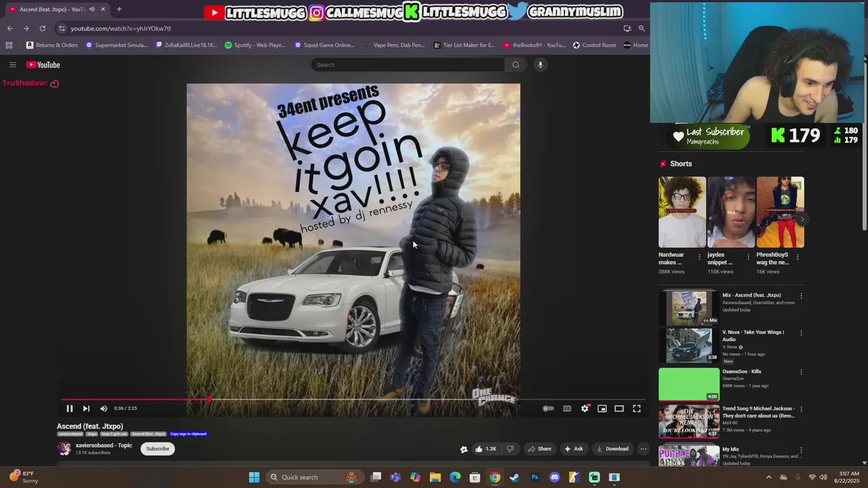Image resolution: width=868 pixels, height=488 pixels.
Task: Toggle the autoplay switch in player
Action: pyautogui.click(x=548, y=409)
